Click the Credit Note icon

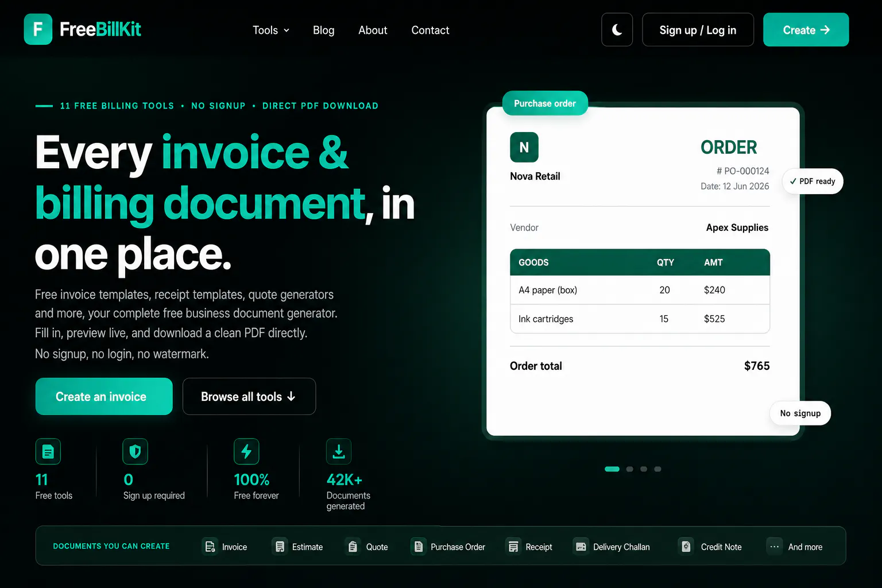[686, 547]
